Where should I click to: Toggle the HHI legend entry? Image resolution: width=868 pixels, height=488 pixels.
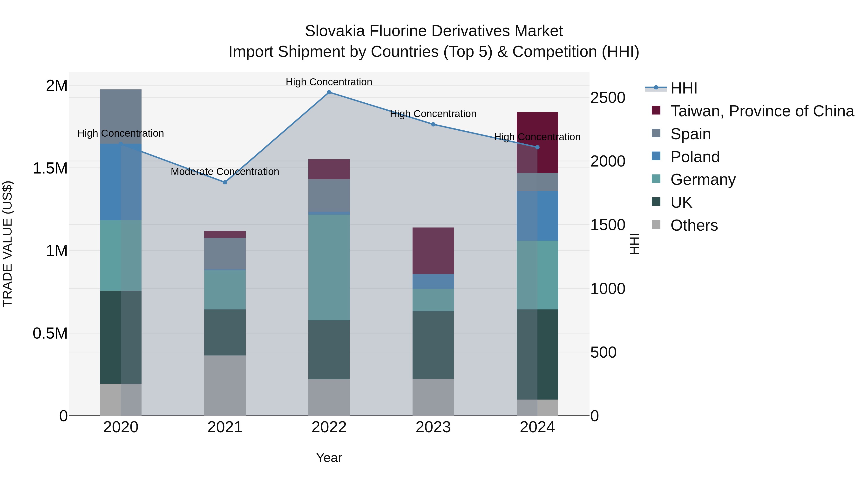click(671, 88)
